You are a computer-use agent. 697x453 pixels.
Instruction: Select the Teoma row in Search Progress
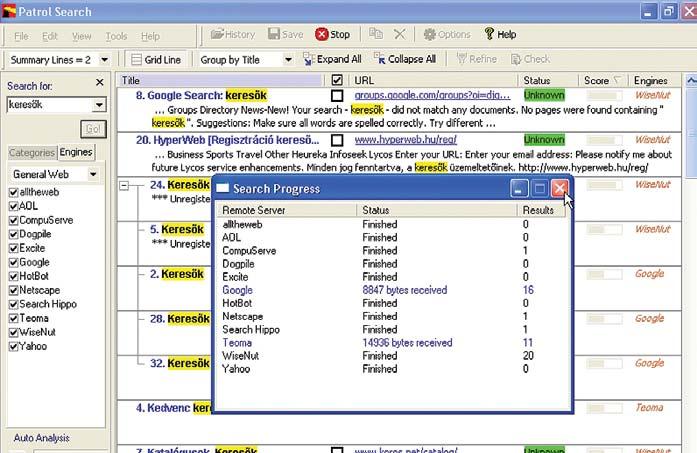[x=393, y=343]
